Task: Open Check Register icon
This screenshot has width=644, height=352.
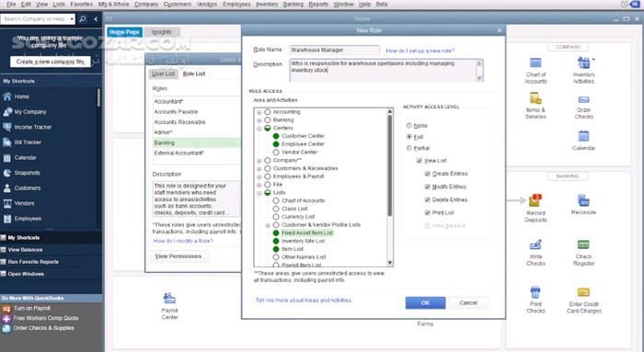Action: coord(583,244)
